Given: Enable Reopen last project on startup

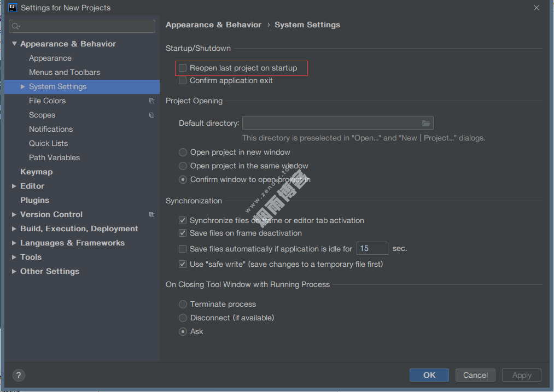Looking at the screenshot, I should point(183,68).
